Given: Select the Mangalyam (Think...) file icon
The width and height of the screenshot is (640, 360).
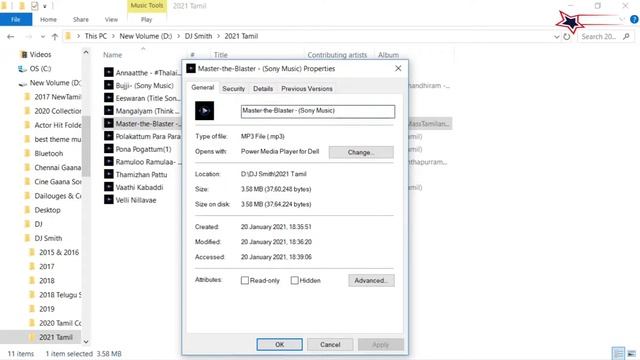Looking at the screenshot, I should [109, 111].
